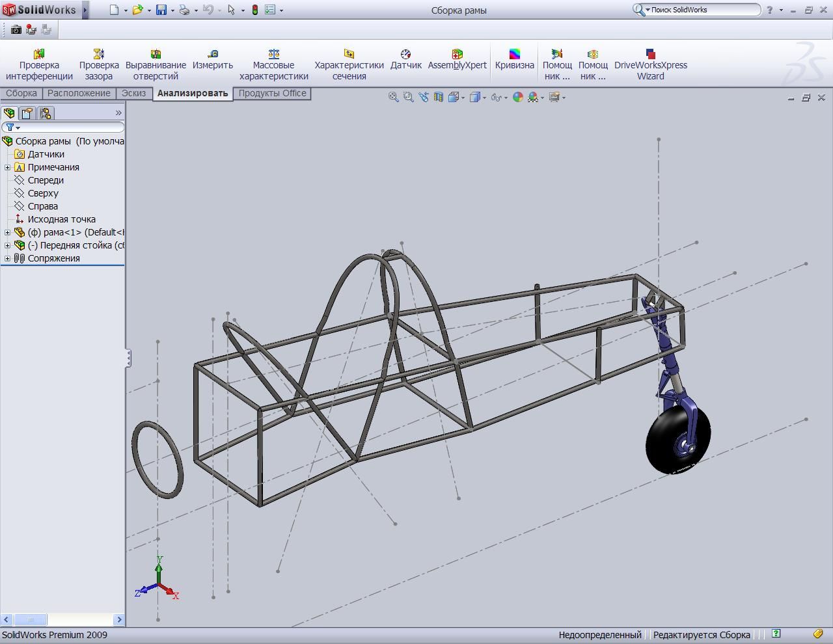Viewport: 833px width, 644px height.
Task: Open the hide/show items dropdown
Action: tap(506, 98)
